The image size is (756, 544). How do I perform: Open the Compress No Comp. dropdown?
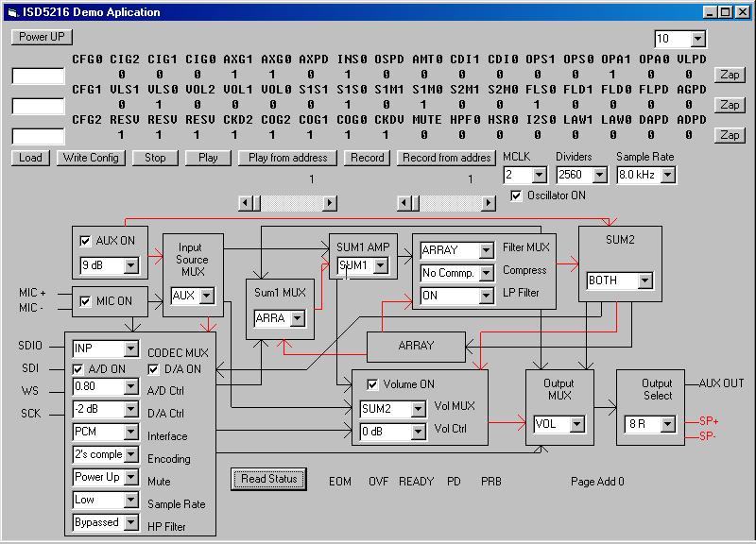click(486, 273)
